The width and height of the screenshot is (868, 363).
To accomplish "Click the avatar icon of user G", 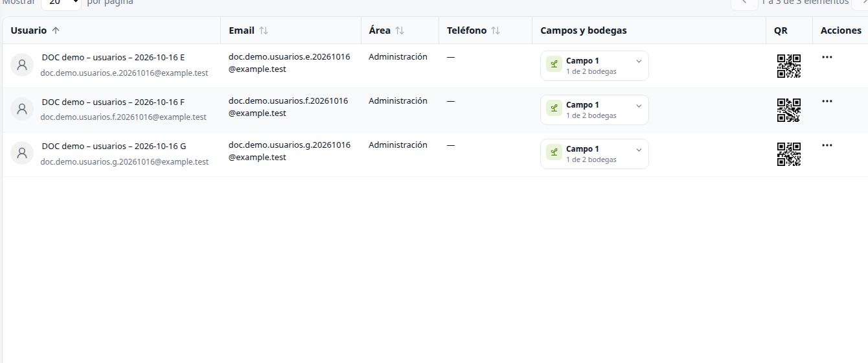I will [22, 153].
